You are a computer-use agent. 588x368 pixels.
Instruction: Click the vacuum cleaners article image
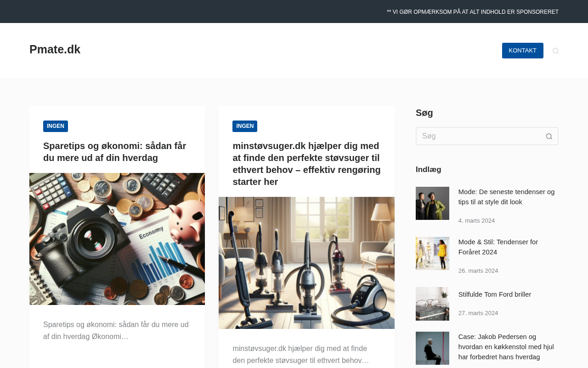click(306, 263)
